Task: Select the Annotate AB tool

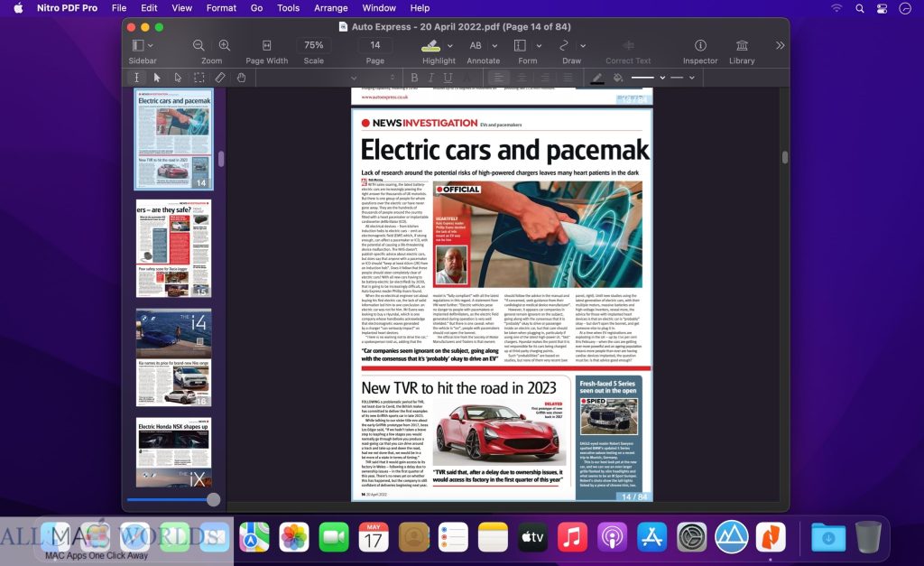Action: pos(476,45)
